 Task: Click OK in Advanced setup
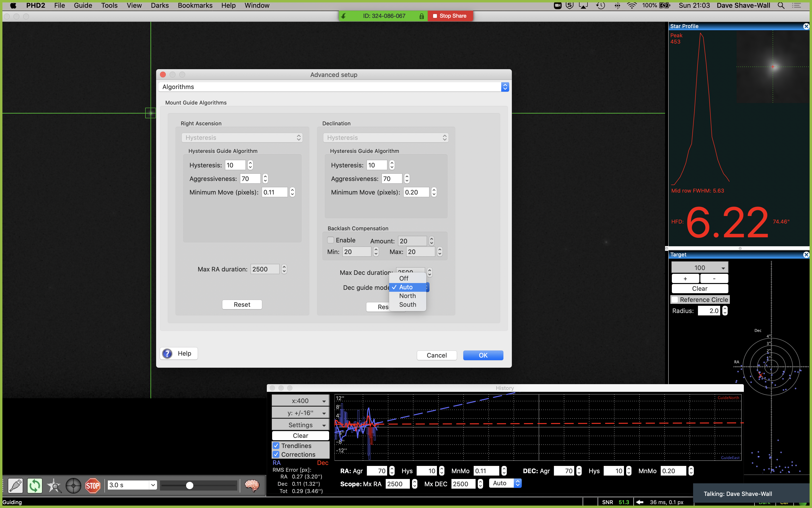tap(483, 355)
